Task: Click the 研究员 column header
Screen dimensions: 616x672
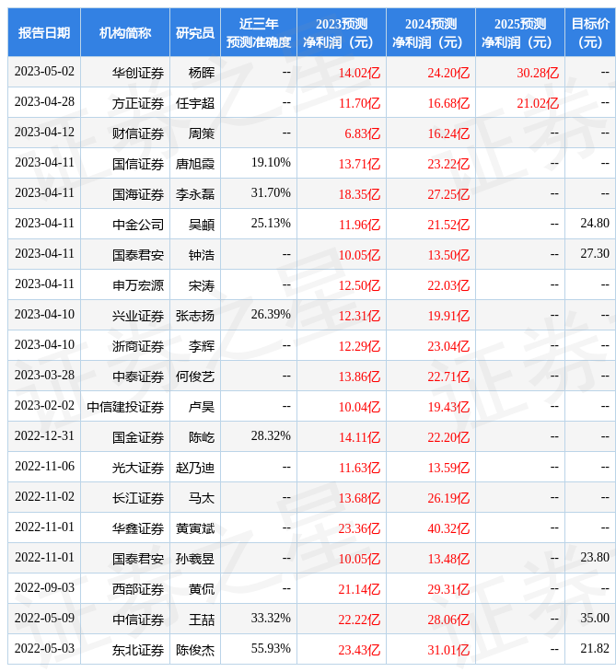Action: click(x=195, y=32)
